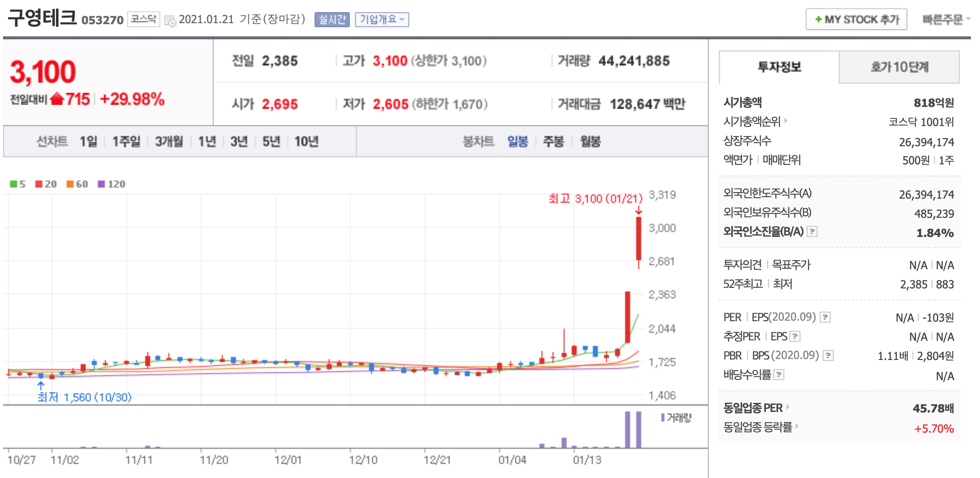Click the 상장주식수 value 26,394,174
Screen dimensions: 980x478
(x=927, y=142)
